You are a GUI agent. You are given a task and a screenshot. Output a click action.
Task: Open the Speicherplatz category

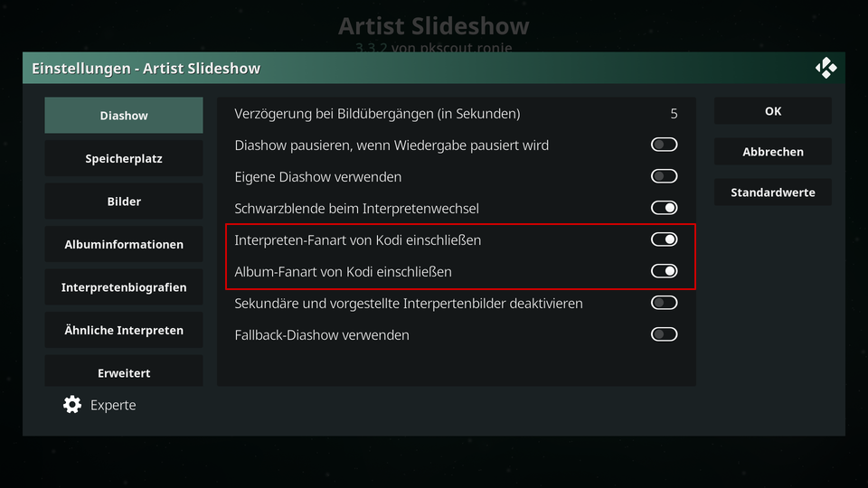(124, 158)
